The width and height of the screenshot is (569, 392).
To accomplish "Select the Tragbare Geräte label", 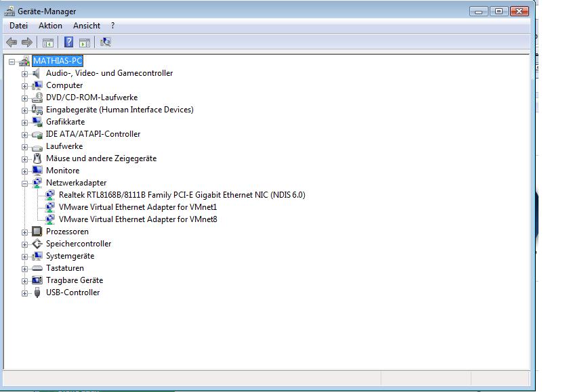I will click(75, 280).
